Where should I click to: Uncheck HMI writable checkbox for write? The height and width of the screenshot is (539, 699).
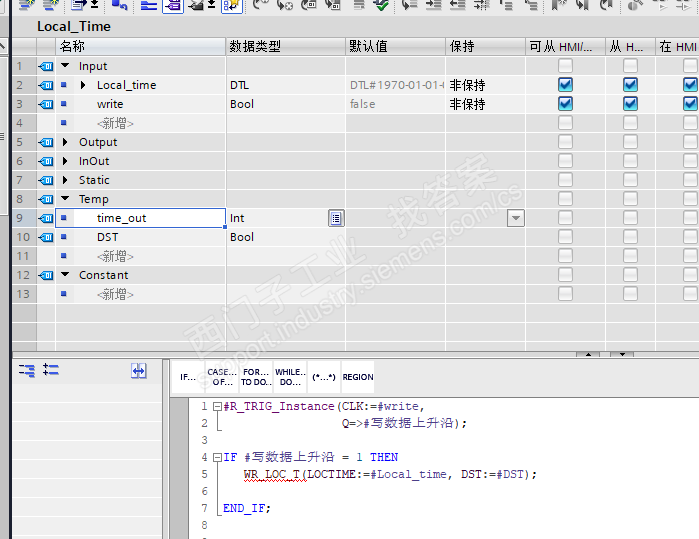coord(630,104)
